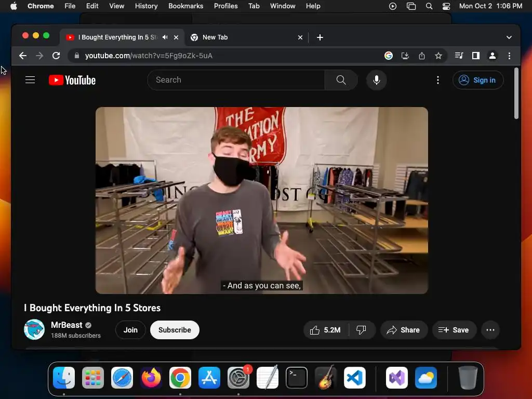Image resolution: width=532 pixels, height=399 pixels.
Task: View site information via the lock icon
Action: click(x=77, y=56)
